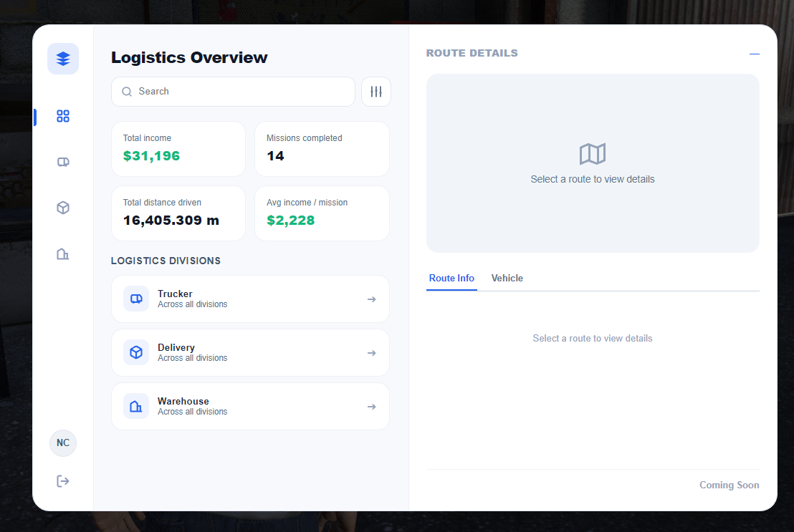Open the Trucker sidebar truck icon
The image size is (794, 532).
click(x=63, y=162)
